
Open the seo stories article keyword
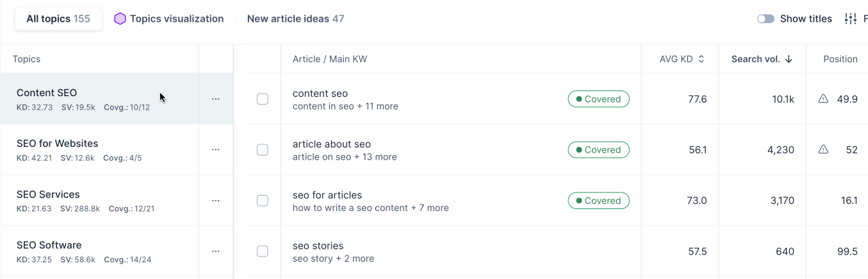pos(318,246)
